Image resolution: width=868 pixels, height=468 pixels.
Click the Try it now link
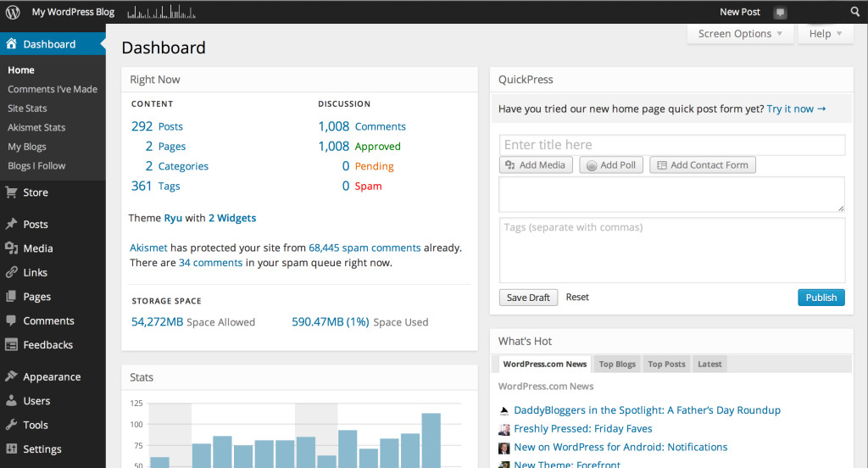(x=796, y=109)
